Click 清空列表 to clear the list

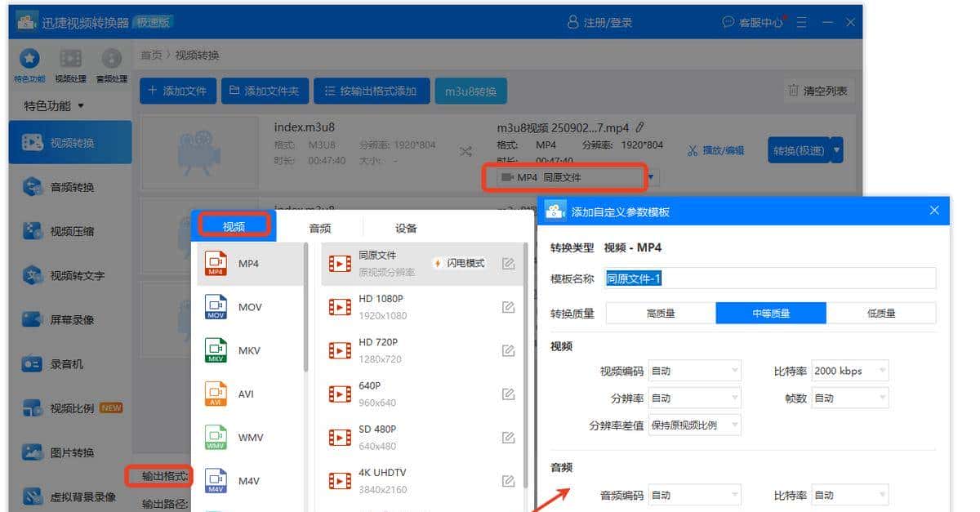818,91
